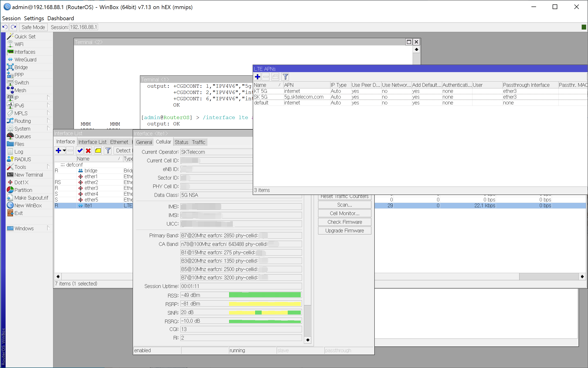Toggle Safe Mode button
588x368 pixels.
tap(33, 27)
